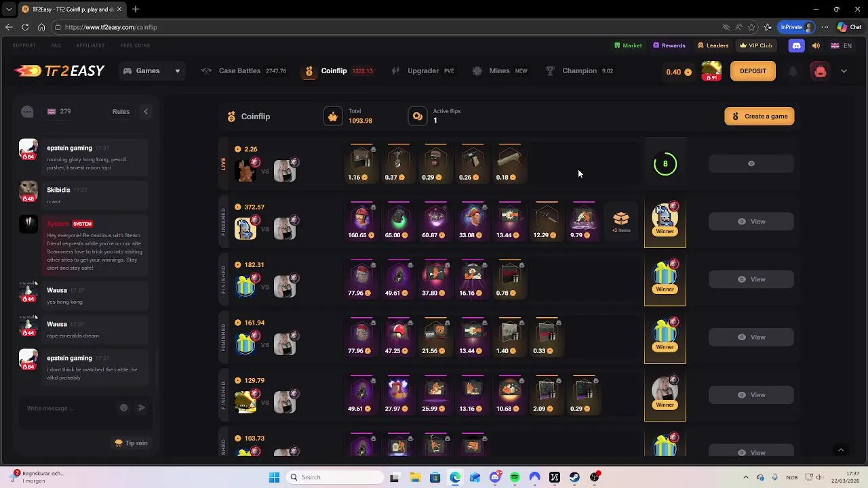Collapse the chat panel arrow
Viewport: 868px width, 488px height.
click(x=145, y=112)
